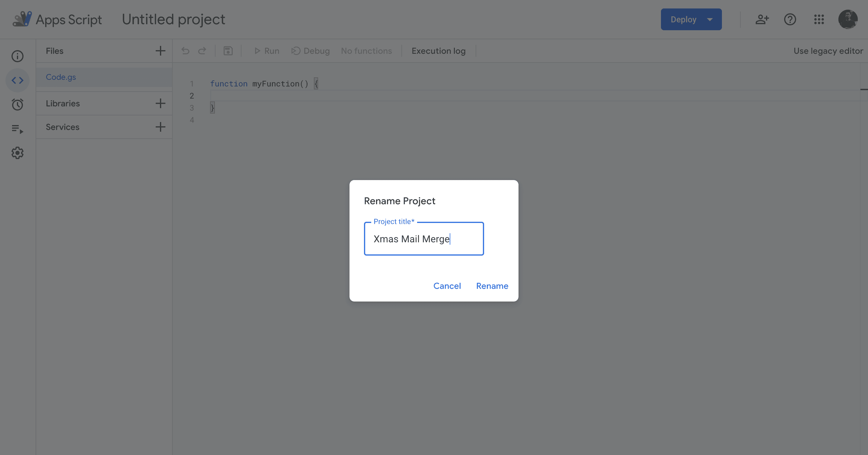Share the project with collaborators

click(762, 19)
